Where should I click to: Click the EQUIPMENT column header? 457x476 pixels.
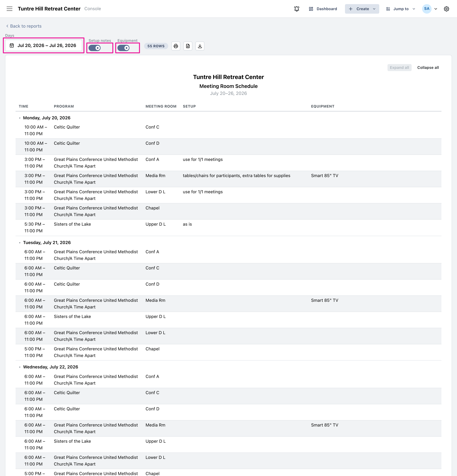click(323, 106)
